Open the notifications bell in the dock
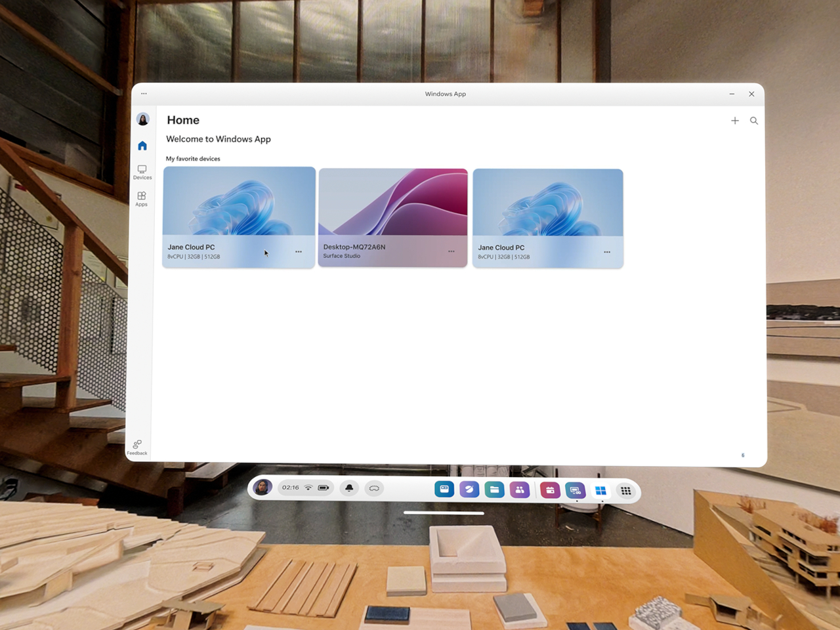The height and width of the screenshot is (630, 840). pos(349,488)
